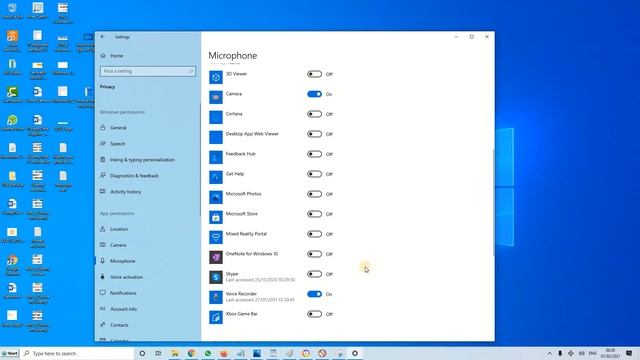
Task: Click the Cortana circle on the taskbar
Action: (x=142, y=353)
